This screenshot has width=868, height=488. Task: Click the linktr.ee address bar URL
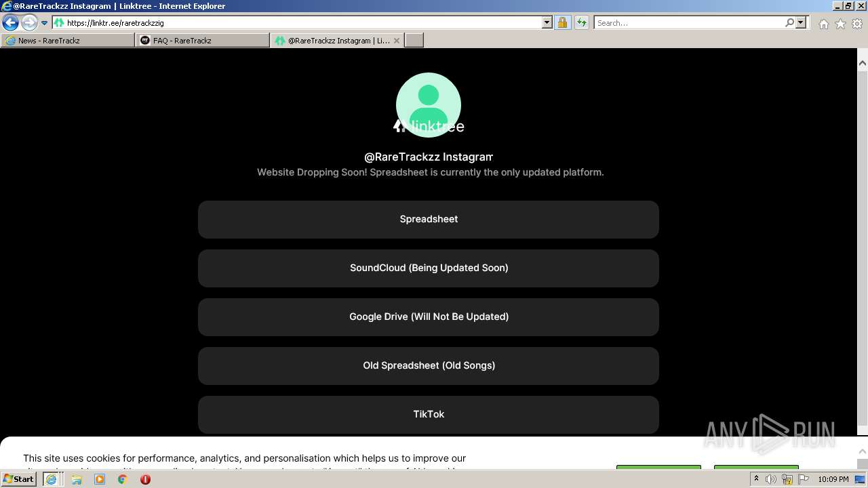pos(115,23)
